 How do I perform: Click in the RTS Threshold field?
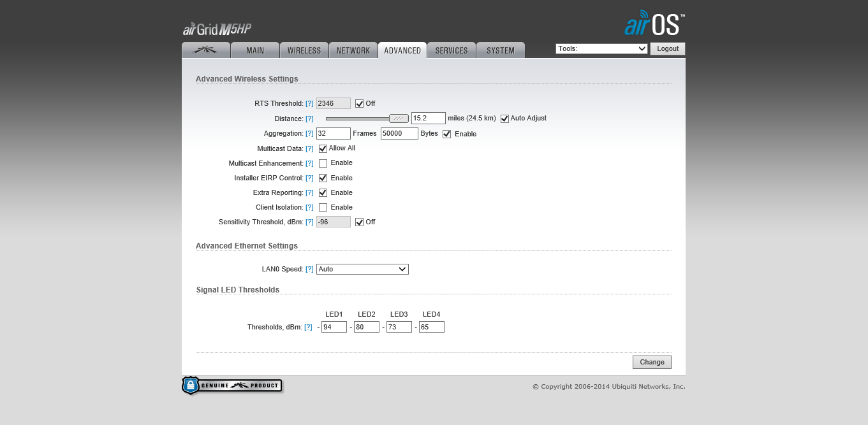pyautogui.click(x=334, y=103)
